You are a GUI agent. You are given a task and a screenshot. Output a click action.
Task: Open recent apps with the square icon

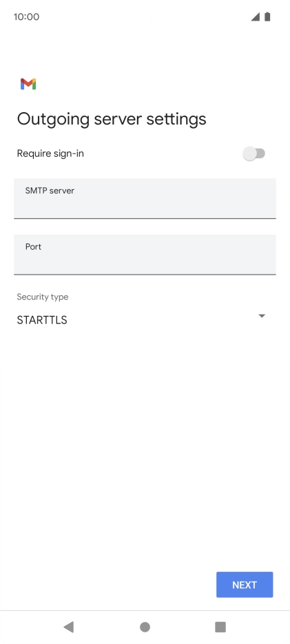220,627
